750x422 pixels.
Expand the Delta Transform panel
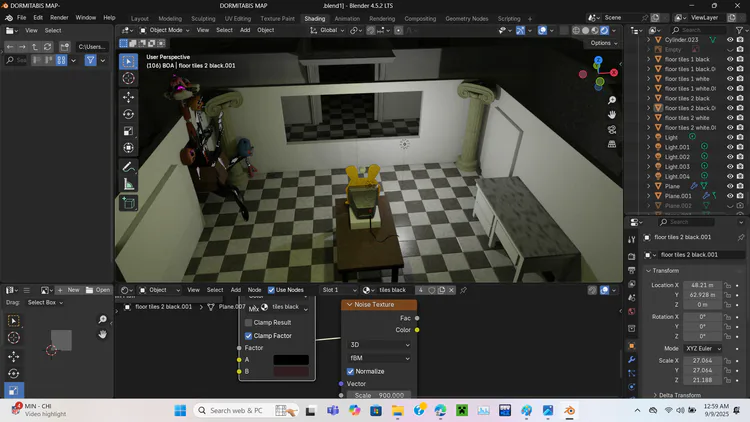[678, 395]
